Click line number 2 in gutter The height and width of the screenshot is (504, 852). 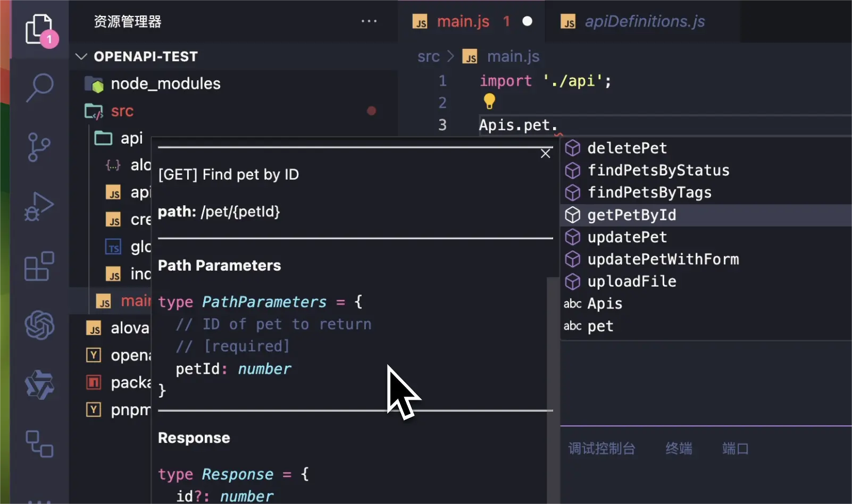tap(442, 103)
